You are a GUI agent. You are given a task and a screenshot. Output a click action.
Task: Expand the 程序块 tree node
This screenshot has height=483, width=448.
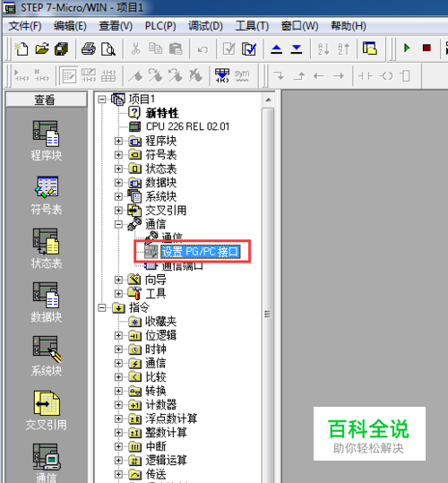click(x=118, y=141)
